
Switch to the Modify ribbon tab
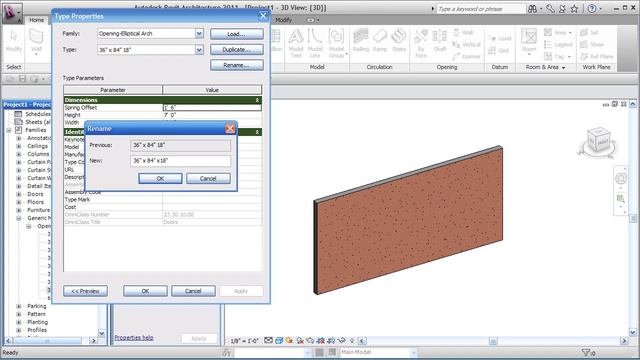pyautogui.click(x=283, y=20)
